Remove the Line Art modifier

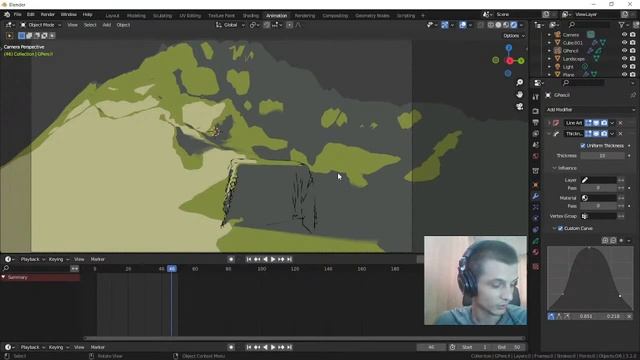[620, 123]
